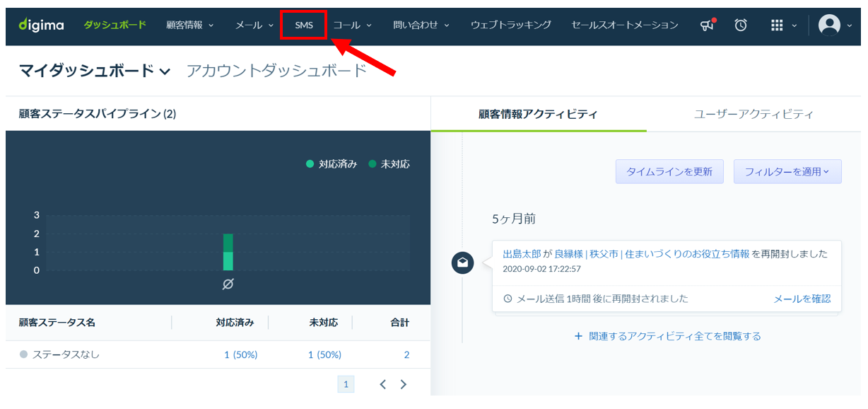Toggle 未対応 legend item in chart
868x409 pixels.
pyautogui.click(x=389, y=163)
